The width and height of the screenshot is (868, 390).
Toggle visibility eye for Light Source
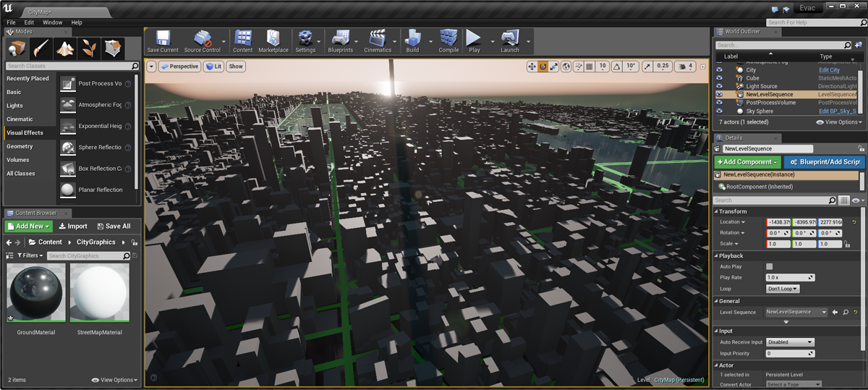pos(719,86)
